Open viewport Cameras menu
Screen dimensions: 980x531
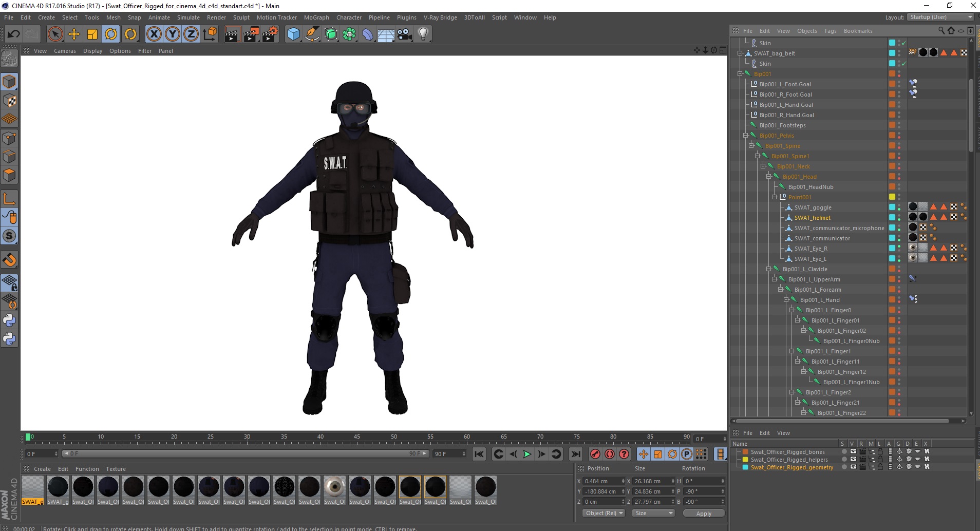tap(65, 51)
